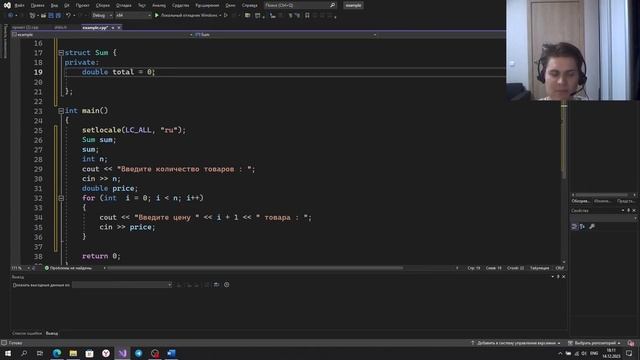
Task: Click the search box in the title bar
Action: (300, 5)
